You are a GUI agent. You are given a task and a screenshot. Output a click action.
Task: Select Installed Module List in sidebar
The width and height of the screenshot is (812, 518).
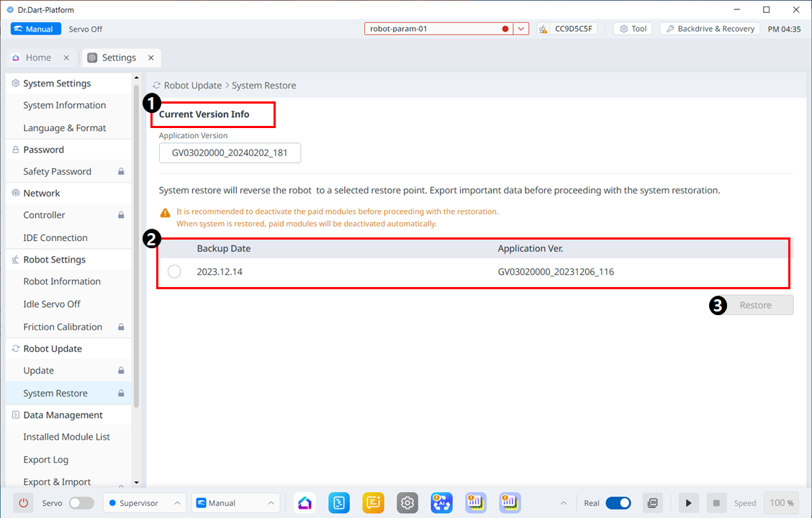click(66, 437)
